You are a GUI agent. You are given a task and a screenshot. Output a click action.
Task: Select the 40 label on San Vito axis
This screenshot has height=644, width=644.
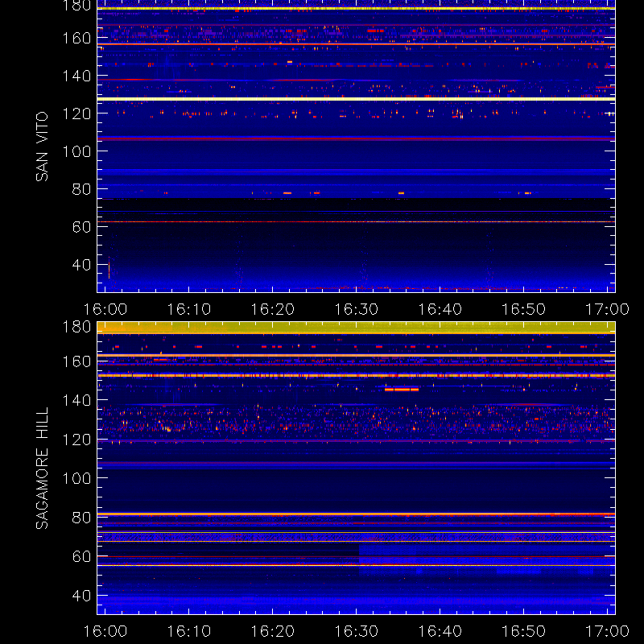click(81, 265)
